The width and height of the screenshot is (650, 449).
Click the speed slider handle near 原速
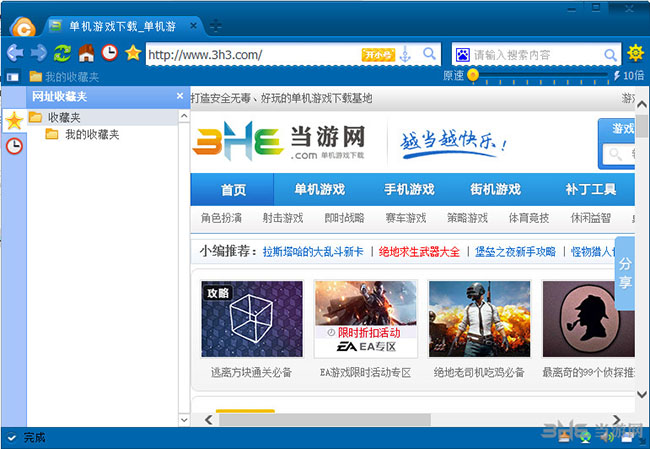point(473,75)
